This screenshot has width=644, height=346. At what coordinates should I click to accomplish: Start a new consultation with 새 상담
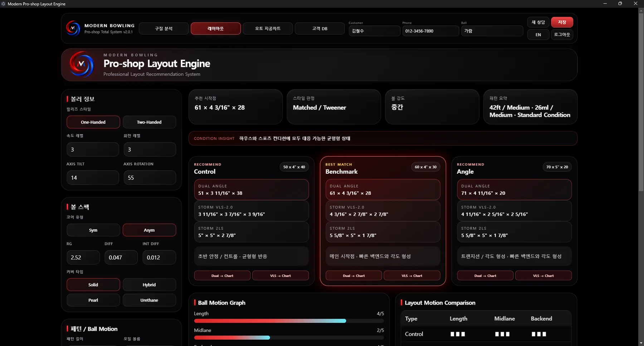tap(538, 22)
